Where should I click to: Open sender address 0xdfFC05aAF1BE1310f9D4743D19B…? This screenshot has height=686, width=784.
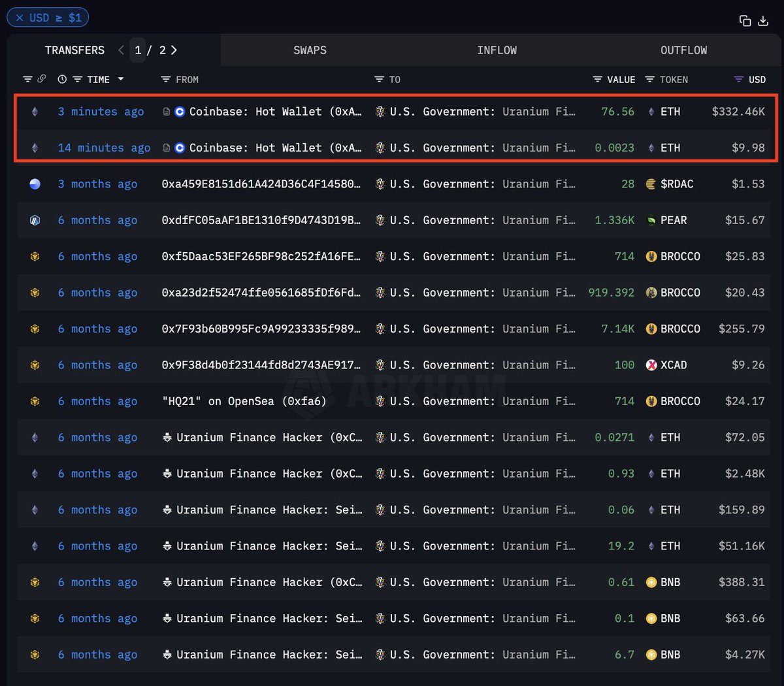[261, 221]
